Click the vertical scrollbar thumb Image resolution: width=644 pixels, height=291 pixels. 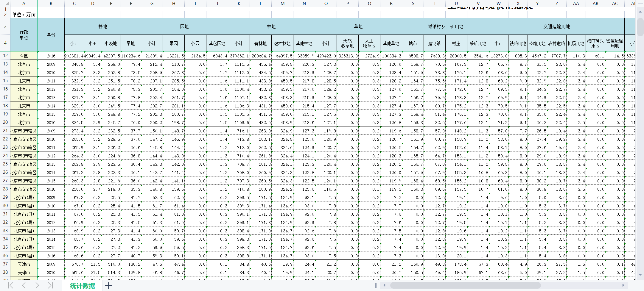(x=640, y=27)
